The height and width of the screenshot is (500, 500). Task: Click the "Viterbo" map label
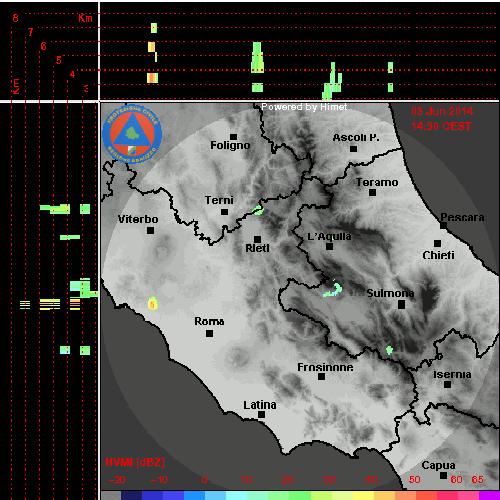[138, 219]
